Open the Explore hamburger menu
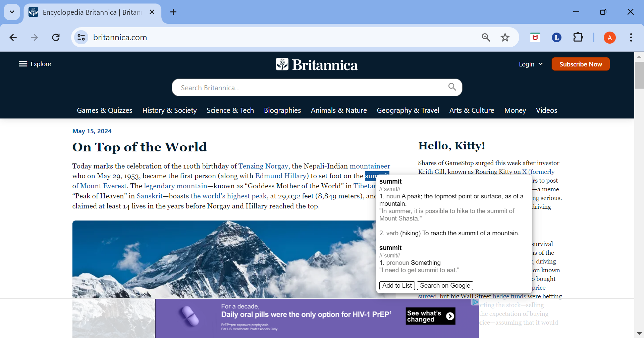The width and height of the screenshot is (644, 338). point(35,64)
